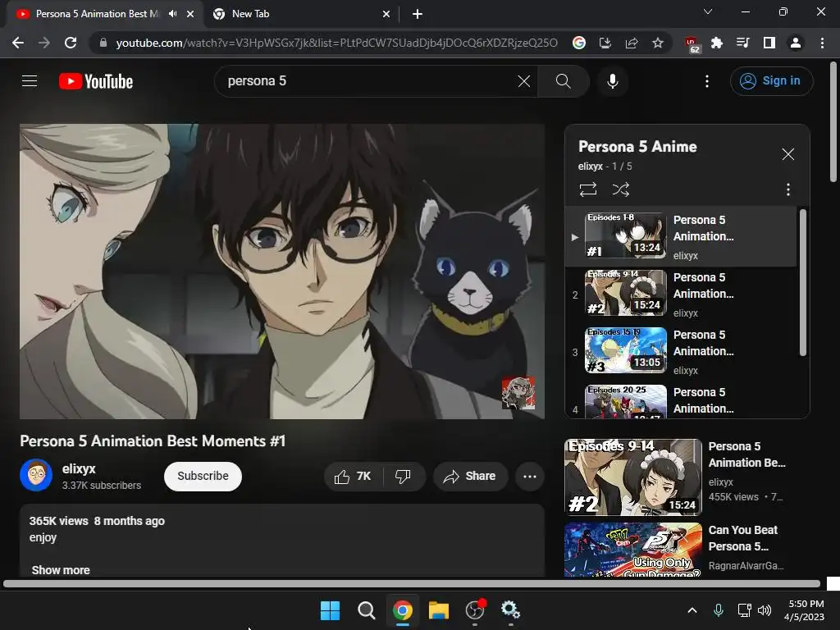This screenshot has height=630, width=840.
Task: Open Chrome profile icon
Action: (x=796, y=43)
